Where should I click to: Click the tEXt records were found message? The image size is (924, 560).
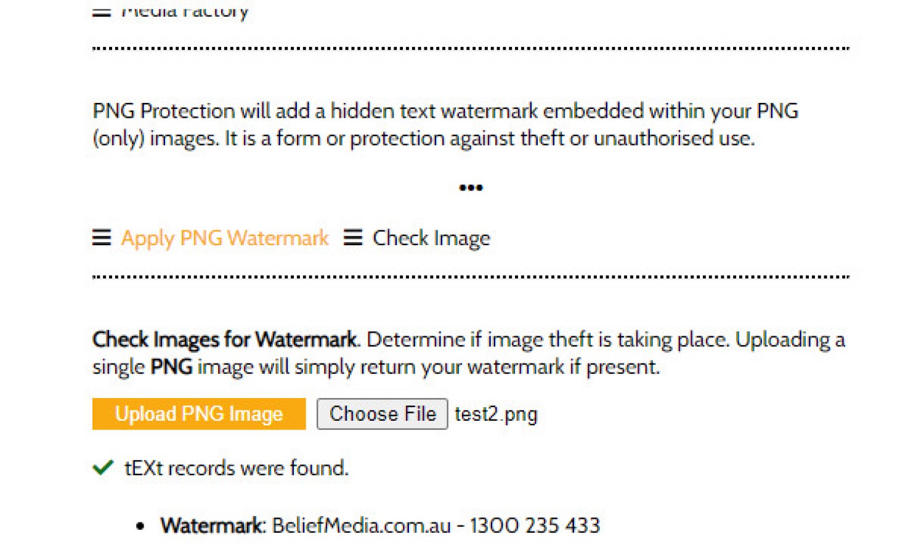237,468
